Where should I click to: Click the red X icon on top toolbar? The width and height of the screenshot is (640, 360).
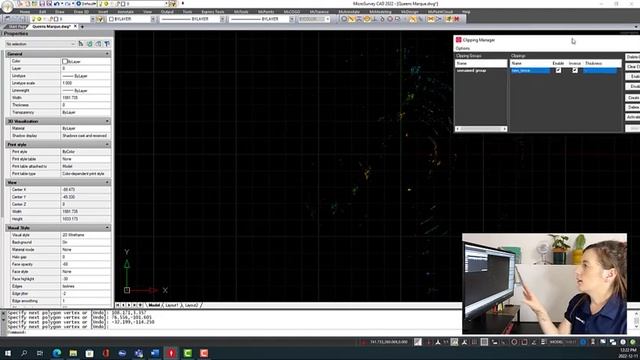457,19
